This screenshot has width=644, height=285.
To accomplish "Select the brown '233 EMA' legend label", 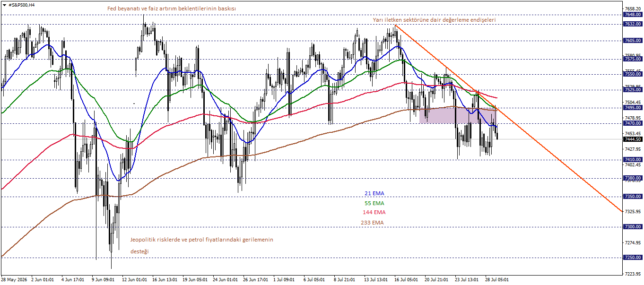I will 373,223.
